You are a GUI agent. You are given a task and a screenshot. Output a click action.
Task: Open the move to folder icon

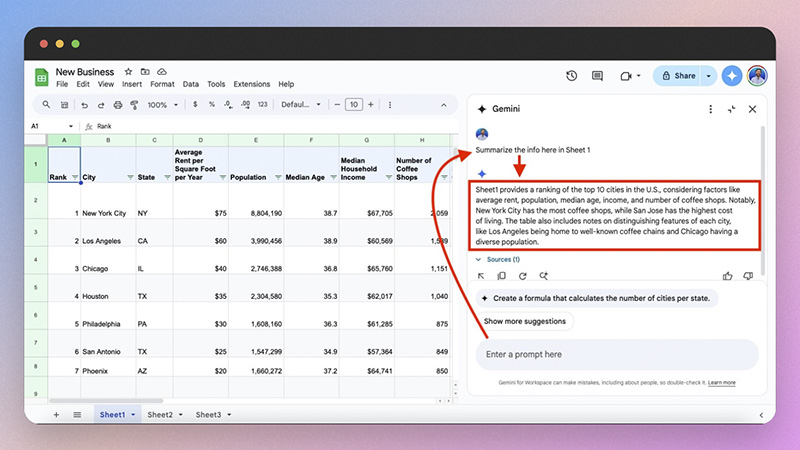tap(145, 71)
